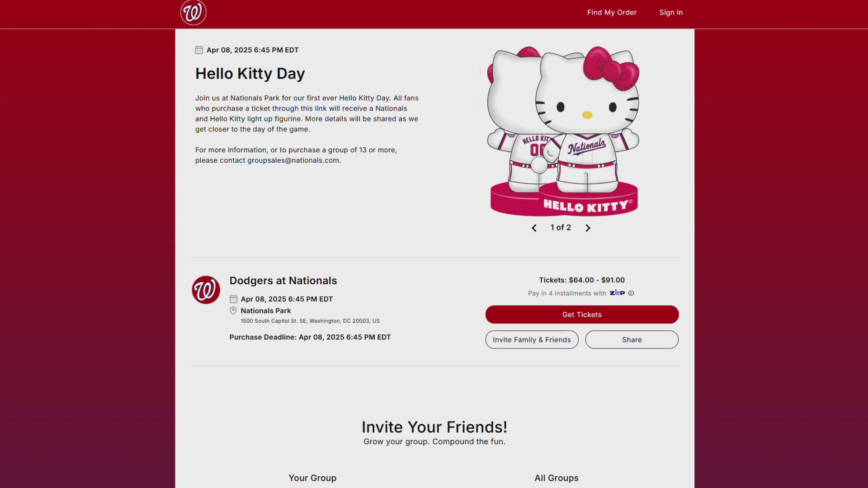868x488 pixels.
Task: Open Find My Order
Action: [612, 12]
